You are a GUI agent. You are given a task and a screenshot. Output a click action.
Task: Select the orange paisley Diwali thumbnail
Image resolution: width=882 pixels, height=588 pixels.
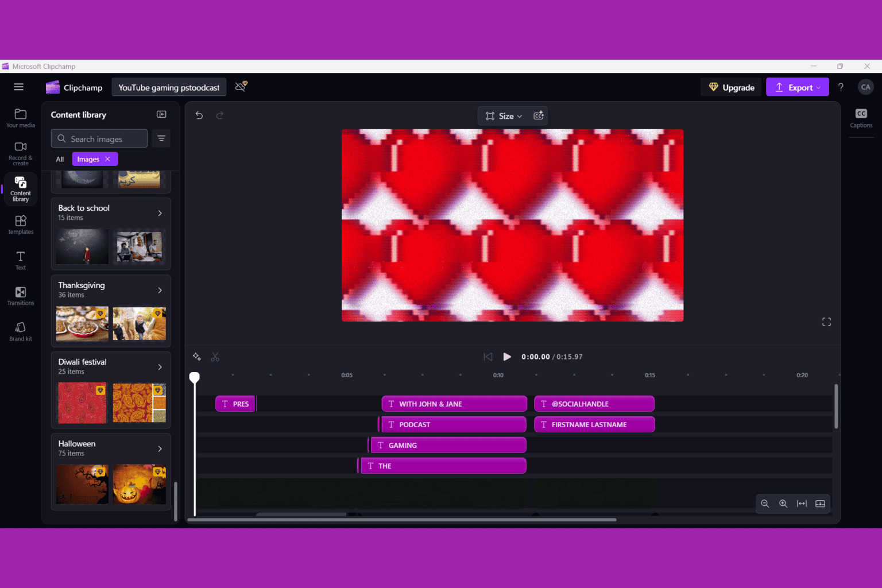coord(140,403)
